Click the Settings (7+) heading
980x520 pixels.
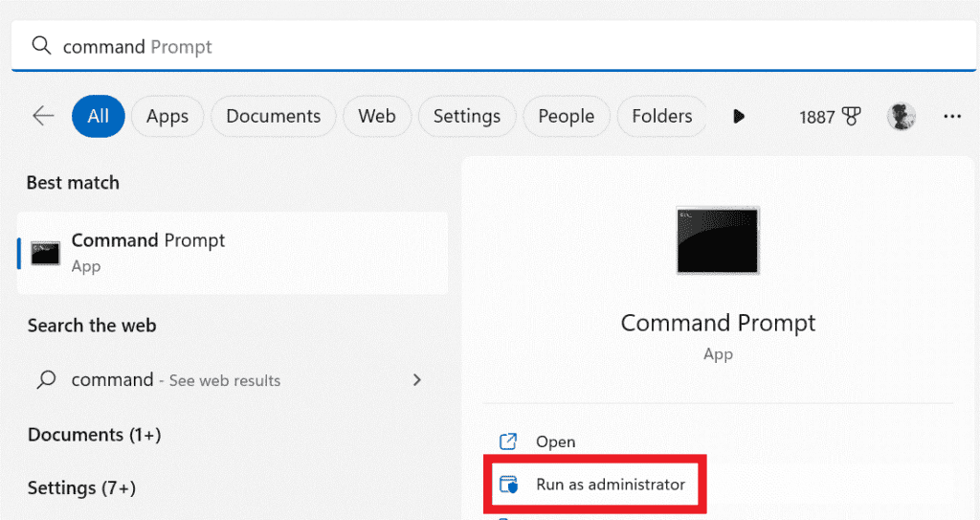[x=81, y=487]
